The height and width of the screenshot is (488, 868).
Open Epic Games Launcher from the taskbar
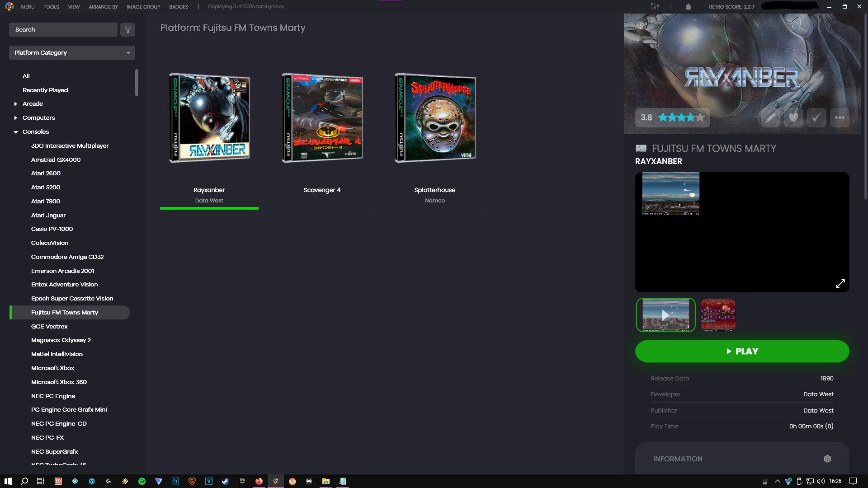[x=242, y=481]
